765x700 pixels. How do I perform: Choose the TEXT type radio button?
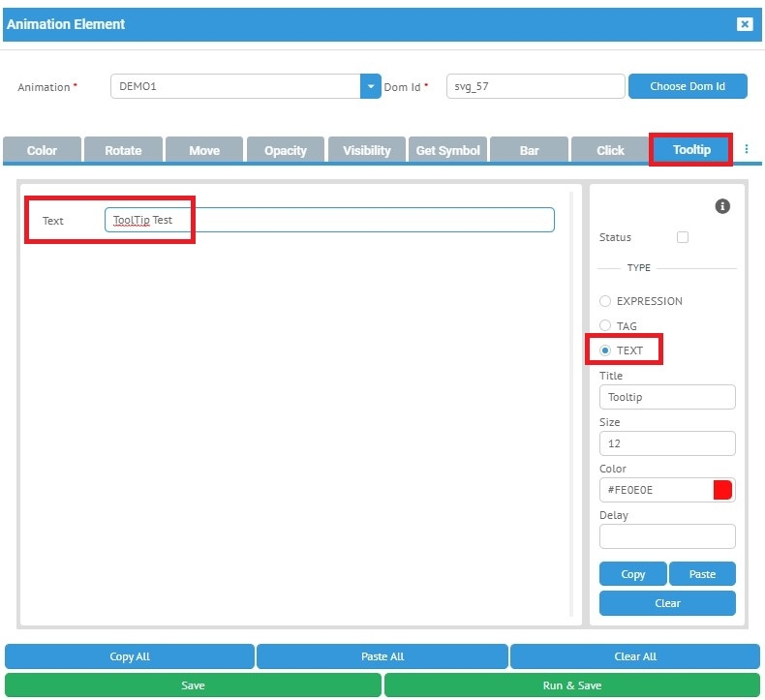coord(605,350)
